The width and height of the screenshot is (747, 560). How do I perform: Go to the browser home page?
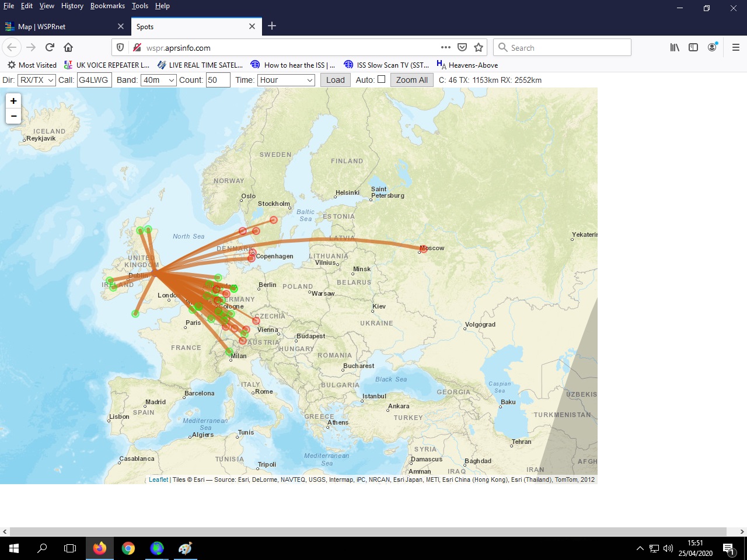point(68,47)
